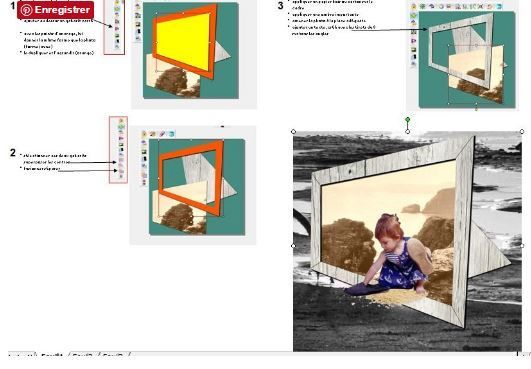Click the yellow icon starting step 3's top toolbar
Viewport: 531px width, 369px height.
tap(414, 6)
